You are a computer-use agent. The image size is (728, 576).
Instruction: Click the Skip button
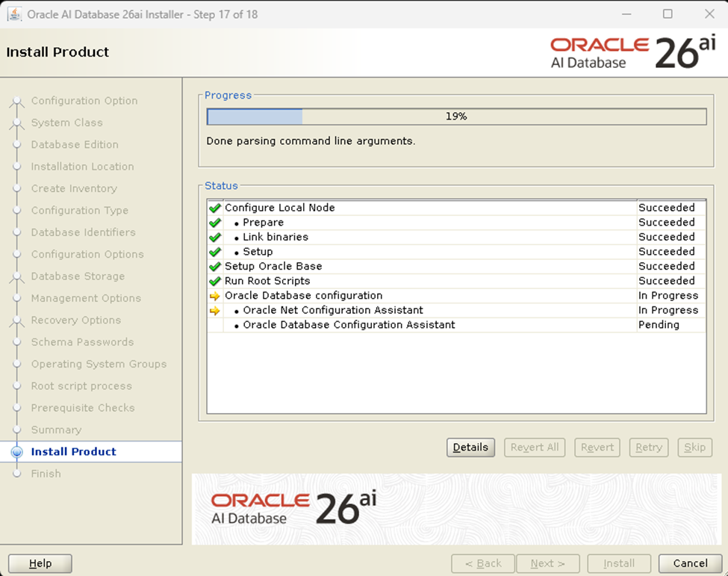click(694, 448)
